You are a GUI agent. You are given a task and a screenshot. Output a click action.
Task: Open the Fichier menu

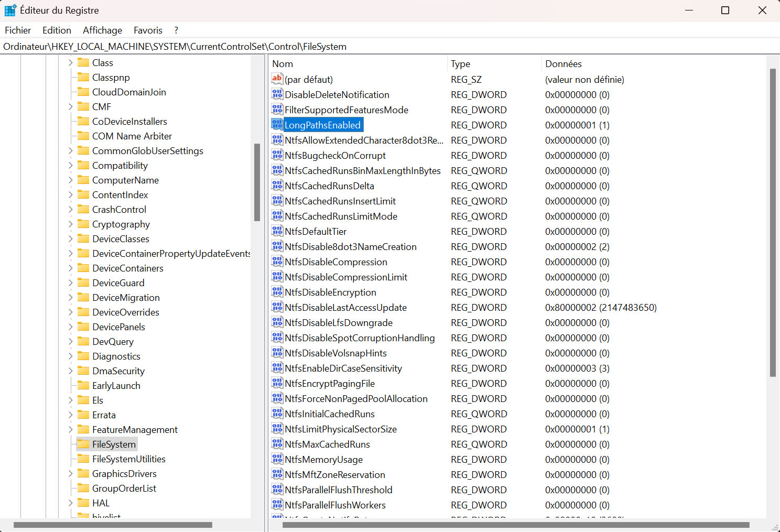pyautogui.click(x=18, y=30)
